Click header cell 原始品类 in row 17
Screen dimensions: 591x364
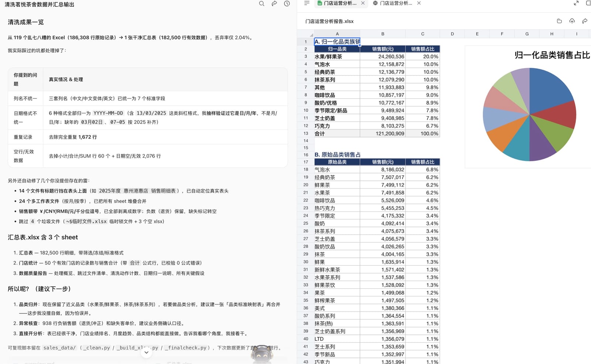click(337, 162)
